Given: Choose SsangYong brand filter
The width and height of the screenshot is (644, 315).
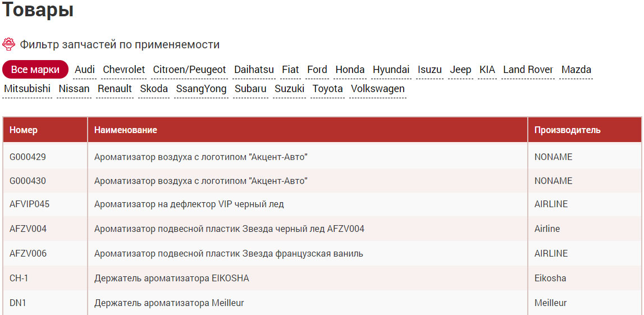Looking at the screenshot, I should (x=201, y=89).
